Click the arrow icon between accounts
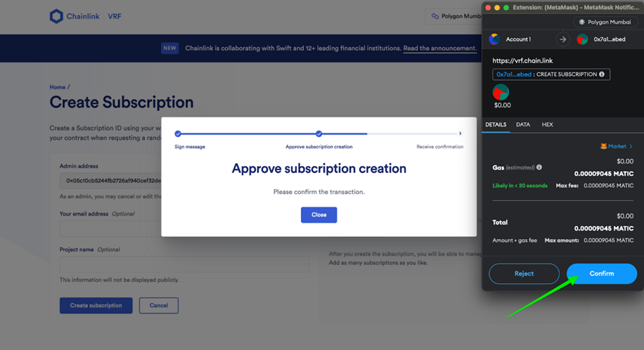 pyautogui.click(x=563, y=39)
